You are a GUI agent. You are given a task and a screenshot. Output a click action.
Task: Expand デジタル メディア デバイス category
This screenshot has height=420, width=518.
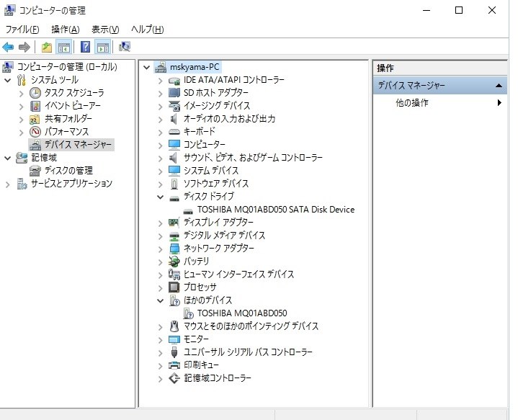[x=160, y=236]
